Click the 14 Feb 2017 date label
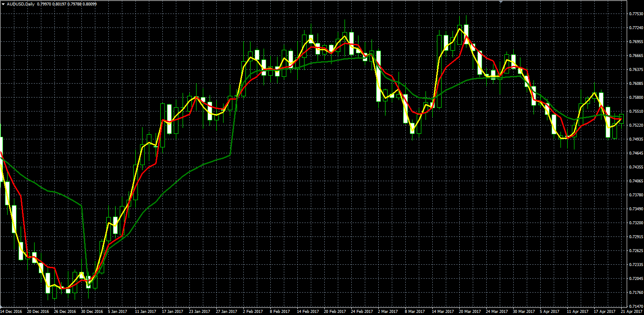This screenshot has height=315, width=644. pyautogui.click(x=308, y=312)
